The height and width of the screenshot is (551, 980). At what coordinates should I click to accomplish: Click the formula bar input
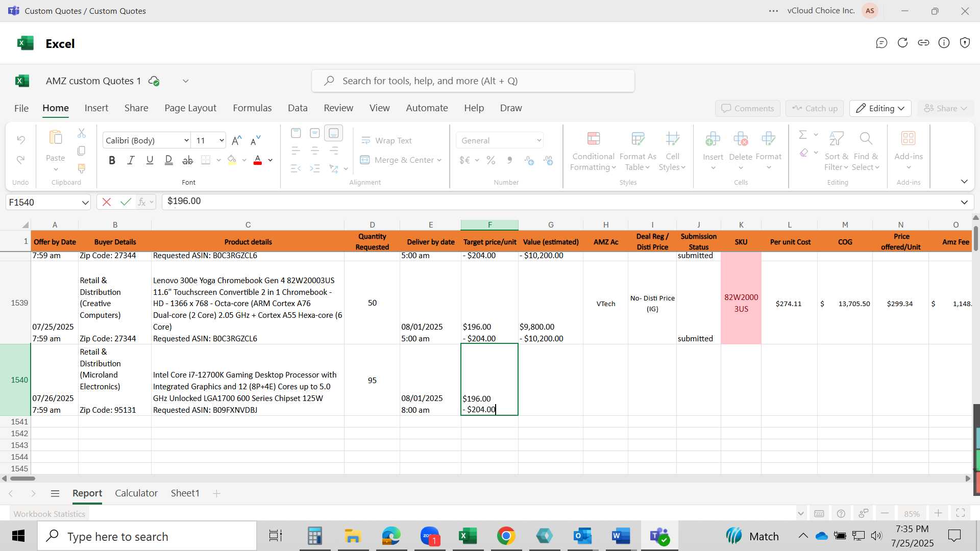pos(559,202)
